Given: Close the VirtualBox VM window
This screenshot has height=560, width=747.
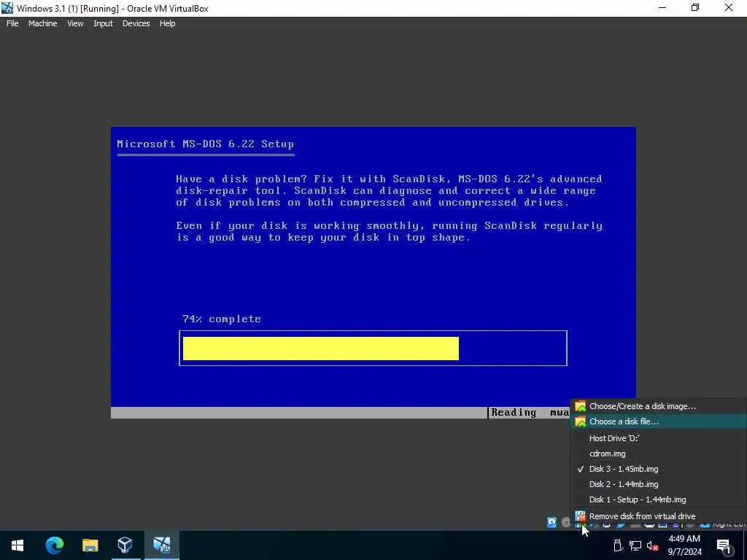Looking at the screenshot, I should pyautogui.click(x=729, y=8).
